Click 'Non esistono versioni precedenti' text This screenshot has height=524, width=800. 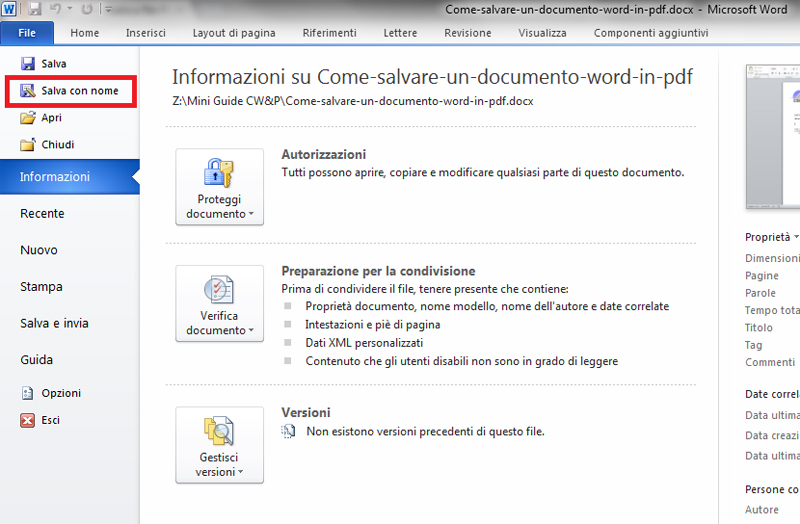[x=426, y=432]
